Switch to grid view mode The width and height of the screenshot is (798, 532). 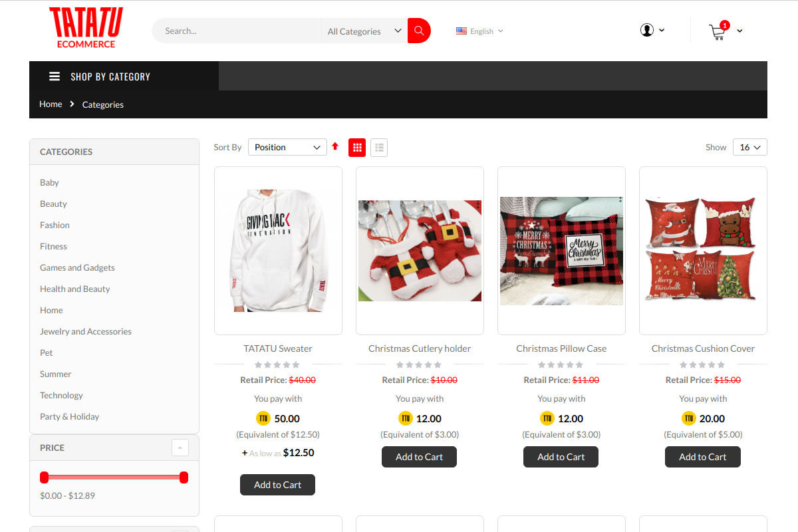coord(357,148)
